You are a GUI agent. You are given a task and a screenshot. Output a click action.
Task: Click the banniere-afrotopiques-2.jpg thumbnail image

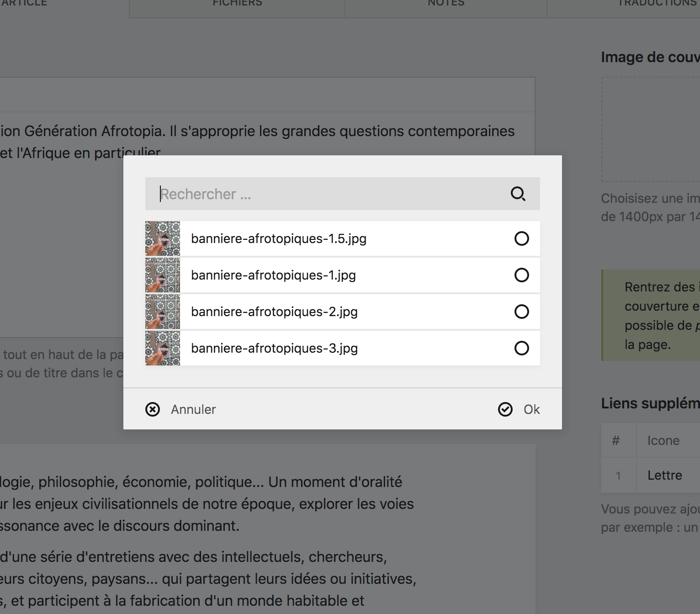click(163, 312)
